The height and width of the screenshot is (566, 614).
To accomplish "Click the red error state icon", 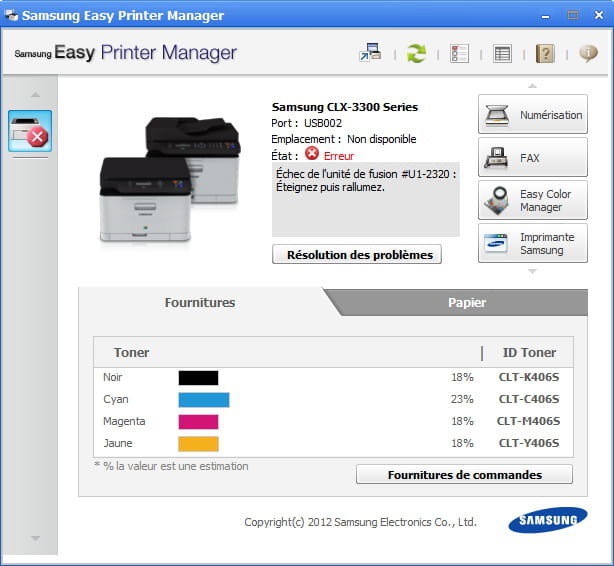I will (312, 153).
